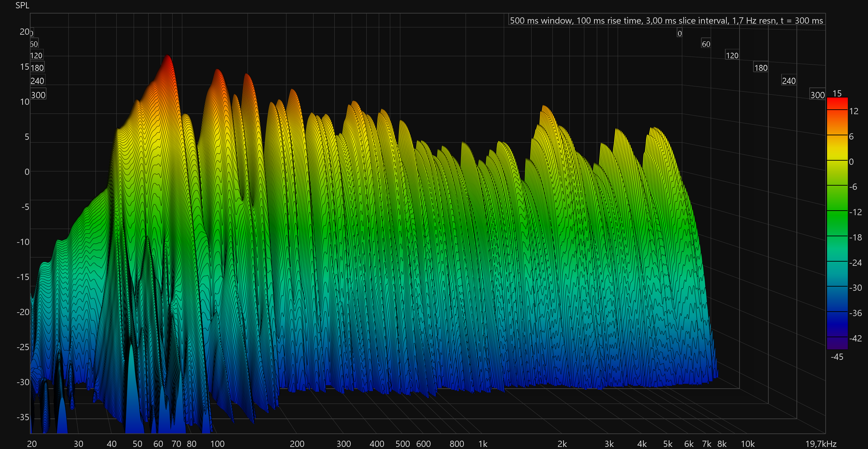This screenshot has width=868, height=449.
Task: Click the 180 ms marker on the right time axis
Action: (x=760, y=68)
